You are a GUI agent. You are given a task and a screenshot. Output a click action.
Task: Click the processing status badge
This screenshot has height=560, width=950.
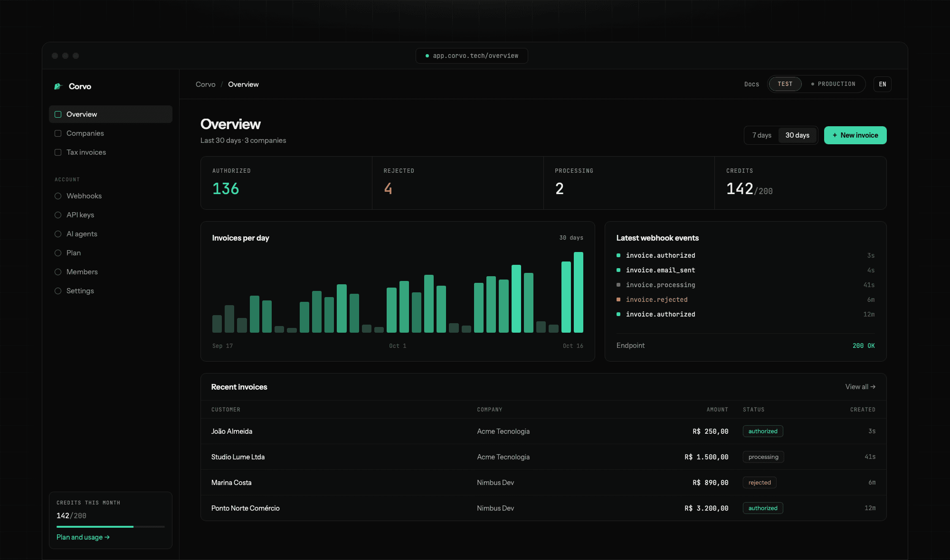point(763,457)
